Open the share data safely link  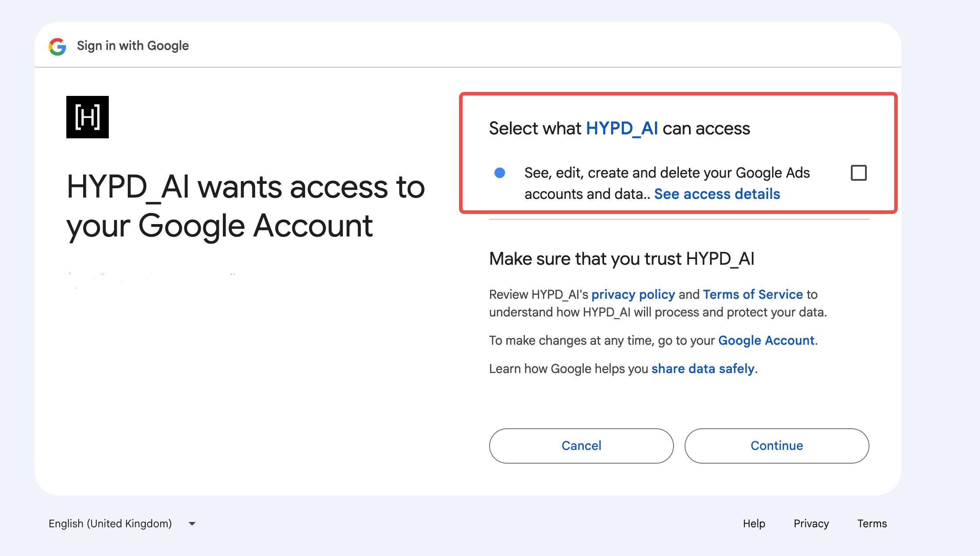click(x=703, y=369)
